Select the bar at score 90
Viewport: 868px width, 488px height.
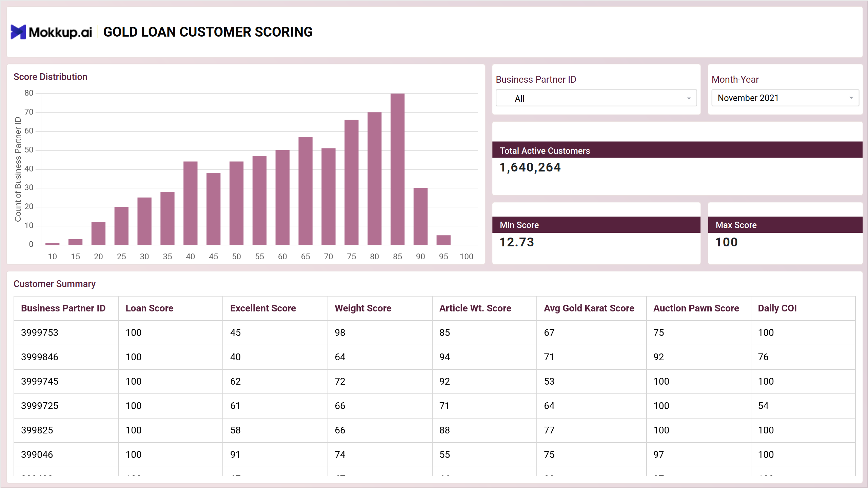pyautogui.click(x=420, y=217)
